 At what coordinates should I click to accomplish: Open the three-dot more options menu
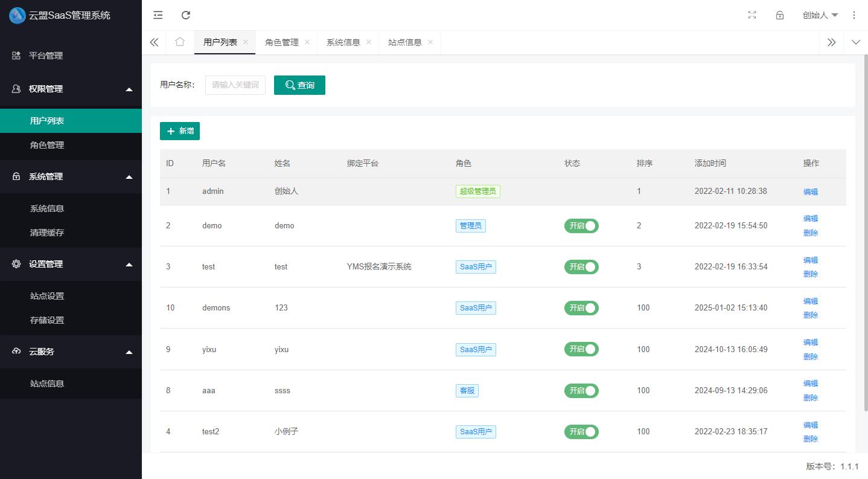(x=854, y=15)
